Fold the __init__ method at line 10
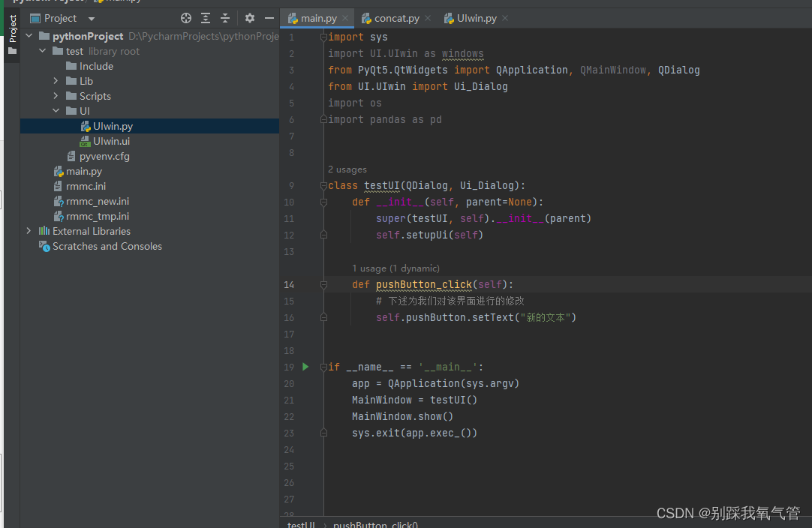The image size is (812, 528). 323,202
